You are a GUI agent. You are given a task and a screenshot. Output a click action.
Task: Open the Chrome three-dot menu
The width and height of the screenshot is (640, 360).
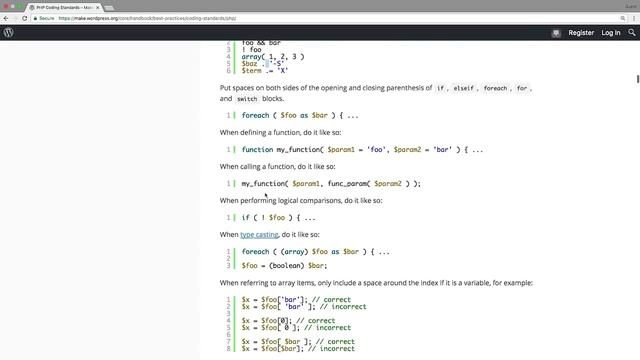(634, 18)
